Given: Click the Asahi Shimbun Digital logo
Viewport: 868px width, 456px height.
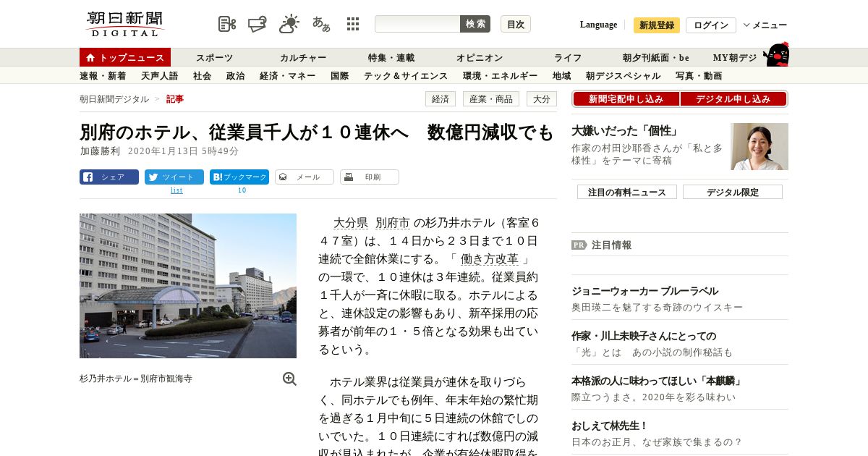Looking at the screenshot, I should (x=125, y=24).
